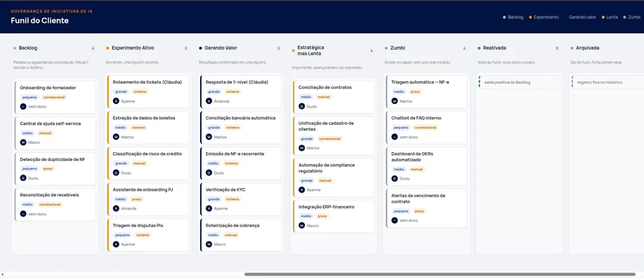Viewport: 644px width, 278px height.
Task: Click the 'sem dono' avatar on Alertas de vencimento de contrato
Action: pos(394,221)
